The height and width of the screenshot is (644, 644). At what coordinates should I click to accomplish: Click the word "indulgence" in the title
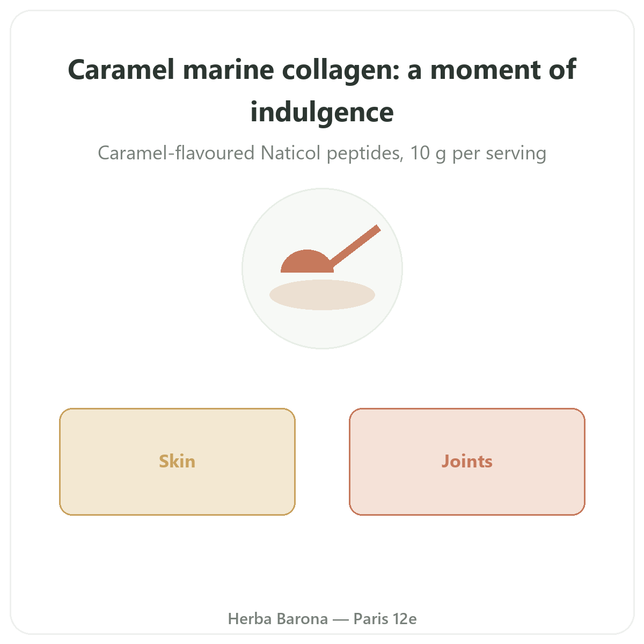coord(322,112)
